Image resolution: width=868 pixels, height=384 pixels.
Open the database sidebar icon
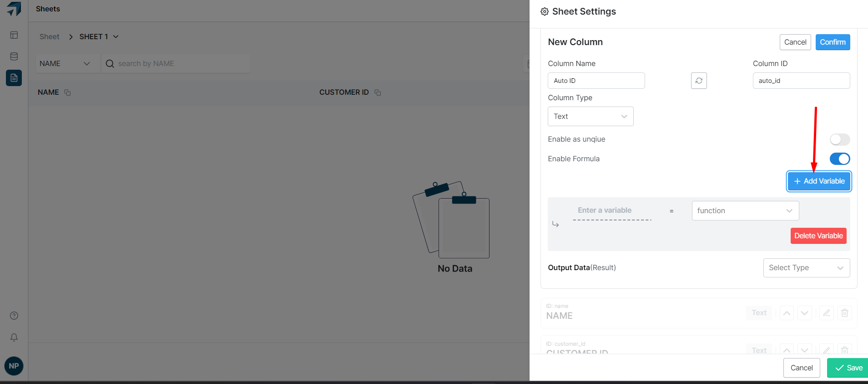pos(14,56)
